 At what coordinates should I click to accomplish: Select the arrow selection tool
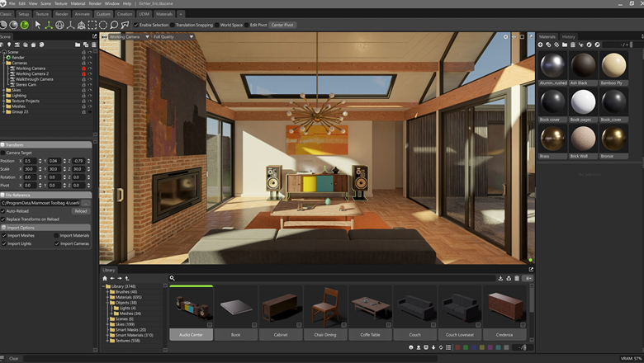(38, 25)
